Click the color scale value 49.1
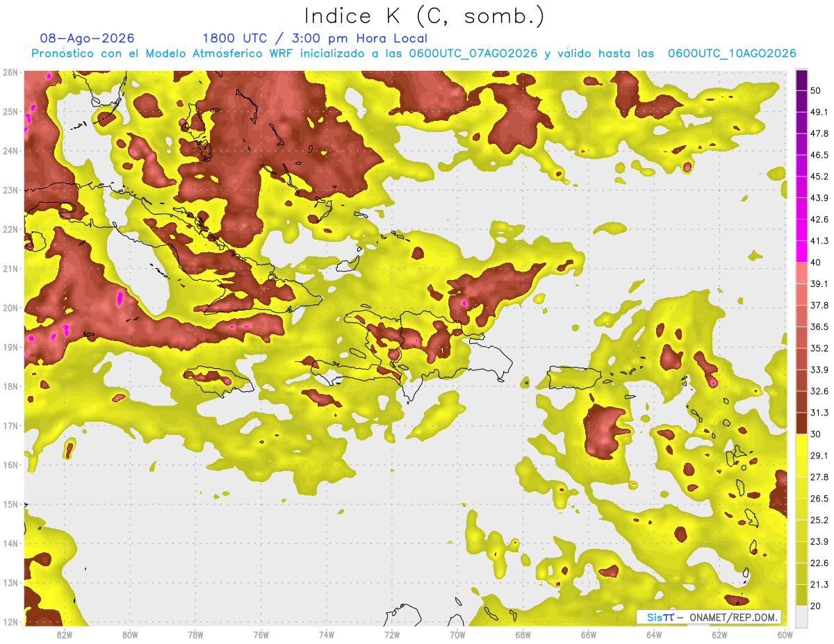Screen dimensions: 834x644 click(x=819, y=112)
